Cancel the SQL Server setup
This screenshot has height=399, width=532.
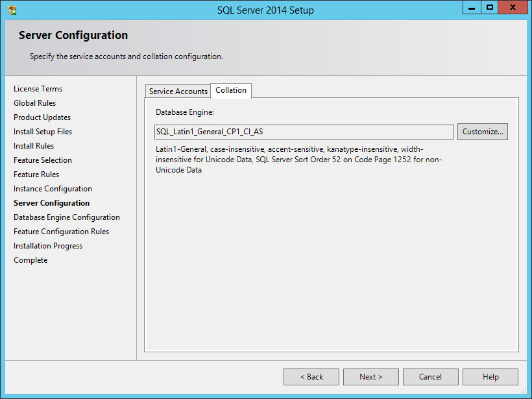[431, 377]
